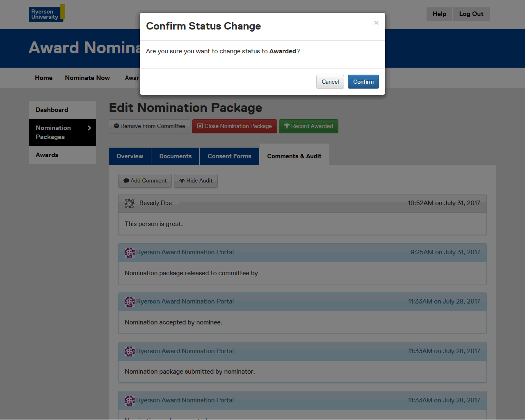Close the Confirm Status Change dialog

pyautogui.click(x=376, y=23)
